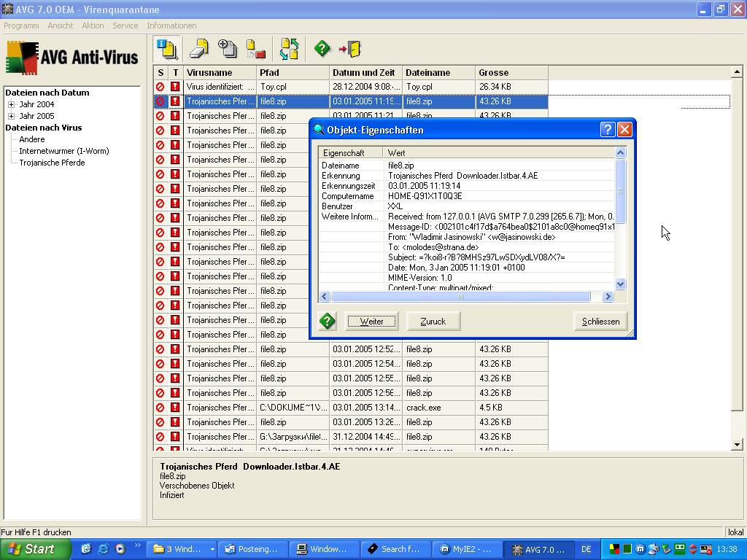Click Internet Explorer quick launch icon in taskbar
747x560 pixels.
(x=102, y=549)
